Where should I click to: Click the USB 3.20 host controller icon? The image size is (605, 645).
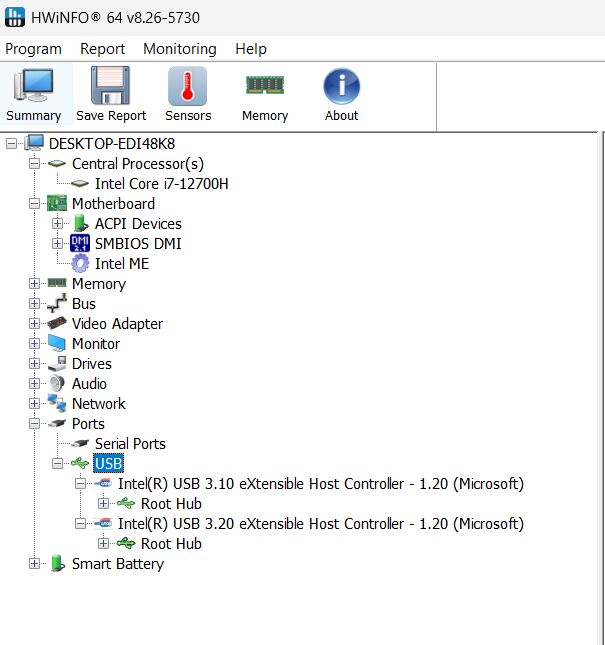click(x=103, y=523)
